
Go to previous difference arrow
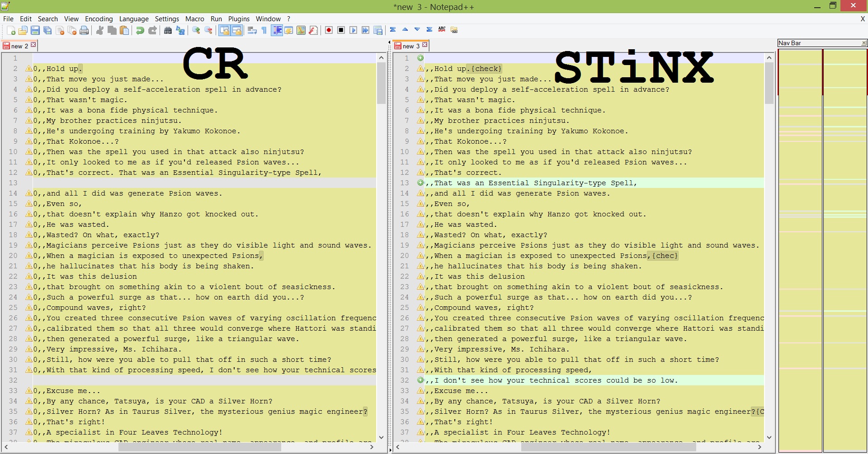tap(405, 30)
